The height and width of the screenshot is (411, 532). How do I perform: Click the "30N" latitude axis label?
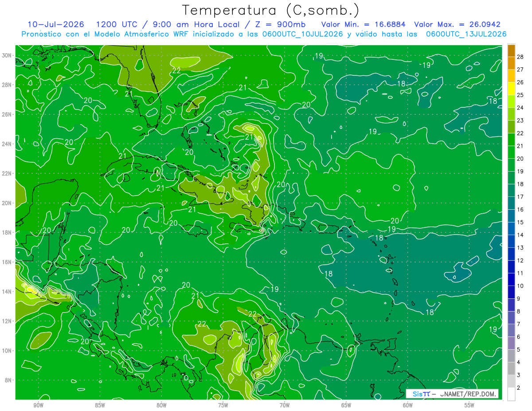pos(8,55)
